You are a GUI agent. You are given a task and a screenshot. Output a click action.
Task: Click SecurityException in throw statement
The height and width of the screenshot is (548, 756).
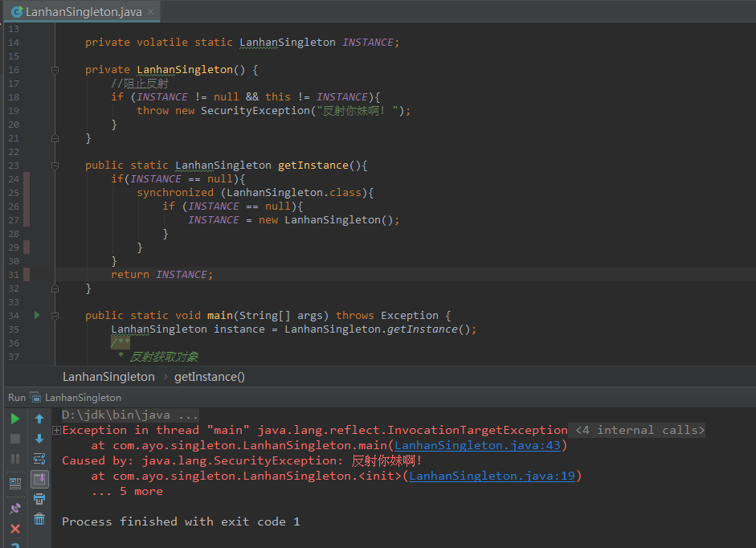(255, 110)
